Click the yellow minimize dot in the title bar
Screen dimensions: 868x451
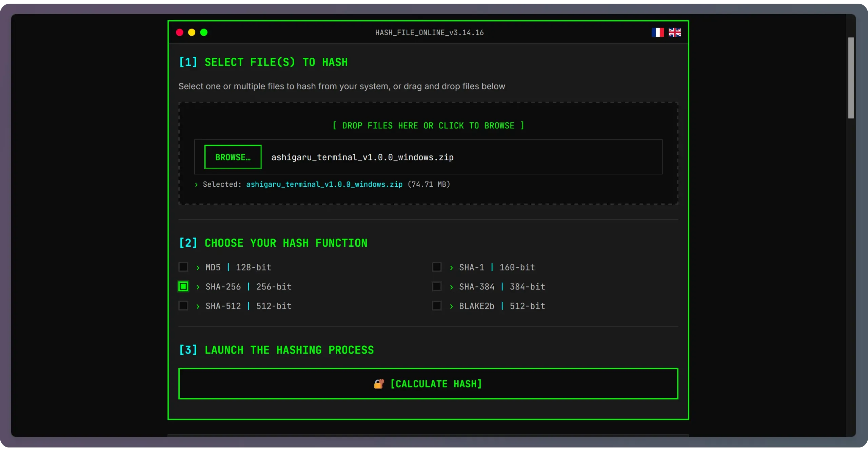pyautogui.click(x=192, y=32)
